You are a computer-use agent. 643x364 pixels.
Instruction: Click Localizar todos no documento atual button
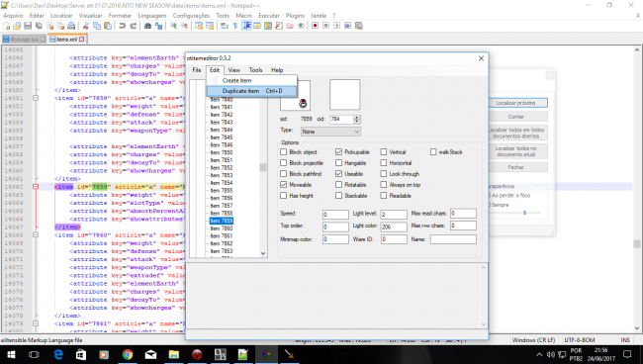pyautogui.click(x=515, y=151)
